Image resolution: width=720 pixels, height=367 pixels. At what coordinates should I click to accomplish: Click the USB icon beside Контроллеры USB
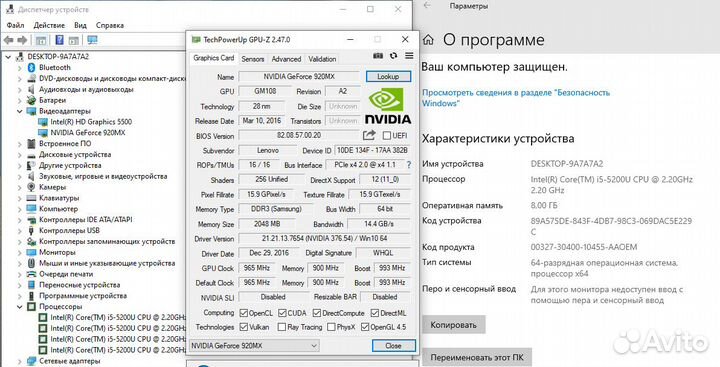pyautogui.click(x=31, y=231)
